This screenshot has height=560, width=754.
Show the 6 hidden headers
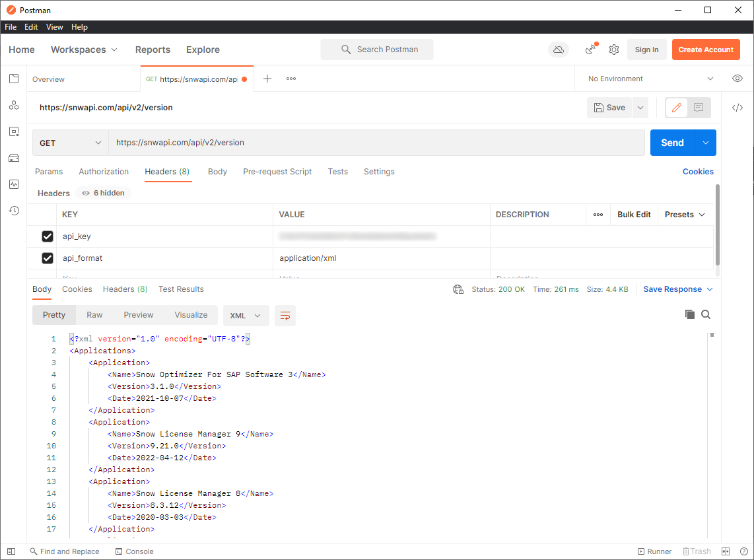[105, 193]
